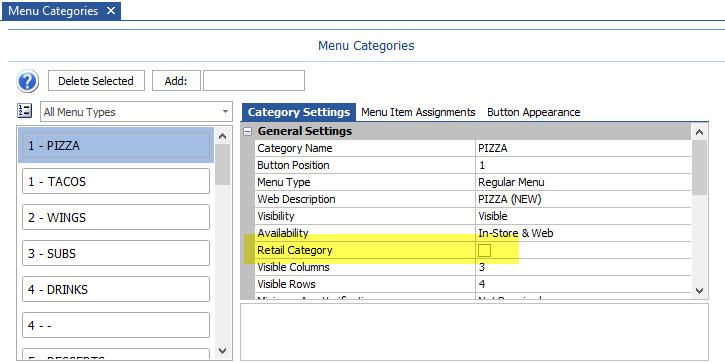The width and height of the screenshot is (725, 363).
Task: Click the text field next to Add
Action: (x=254, y=81)
